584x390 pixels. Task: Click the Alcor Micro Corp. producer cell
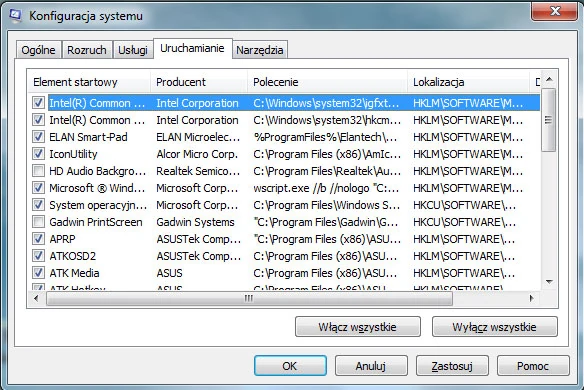point(197,154)
